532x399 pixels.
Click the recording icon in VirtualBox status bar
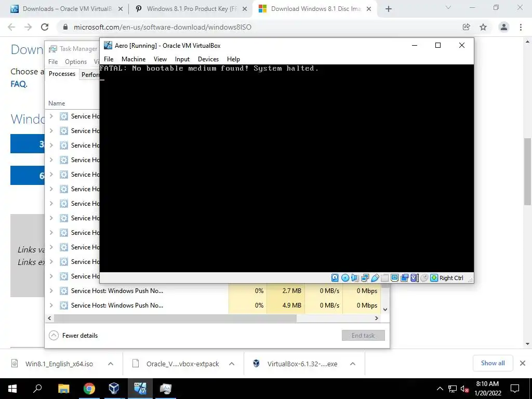[x=404, y=278]
